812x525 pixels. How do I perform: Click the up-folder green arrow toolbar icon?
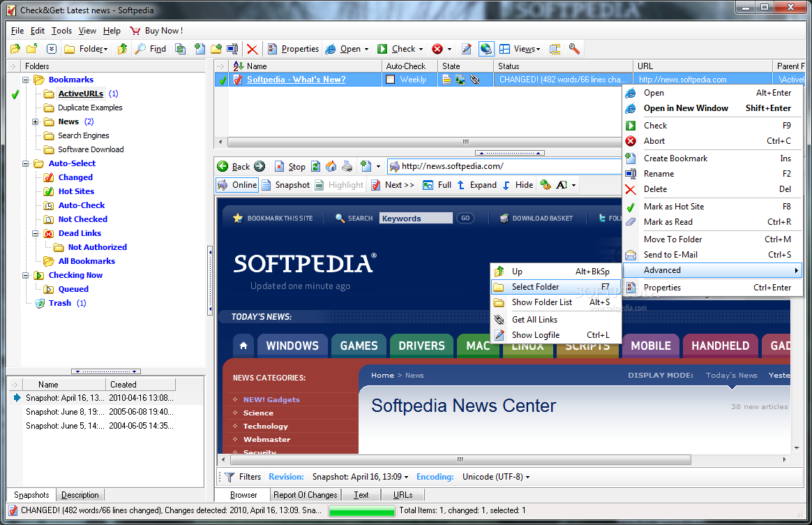point(122,49)
